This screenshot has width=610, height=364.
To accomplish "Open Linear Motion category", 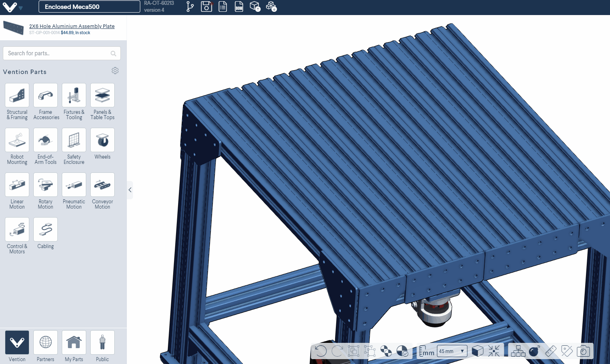I will coord(17,191).
